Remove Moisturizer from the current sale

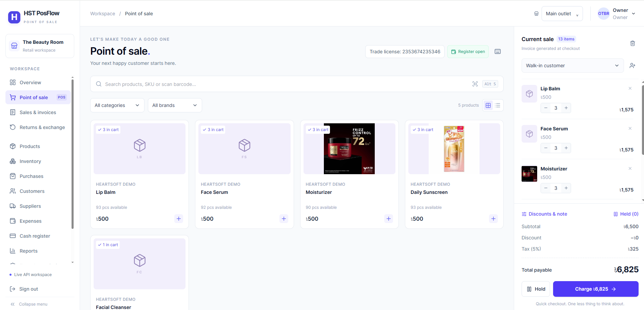point(630,168)
